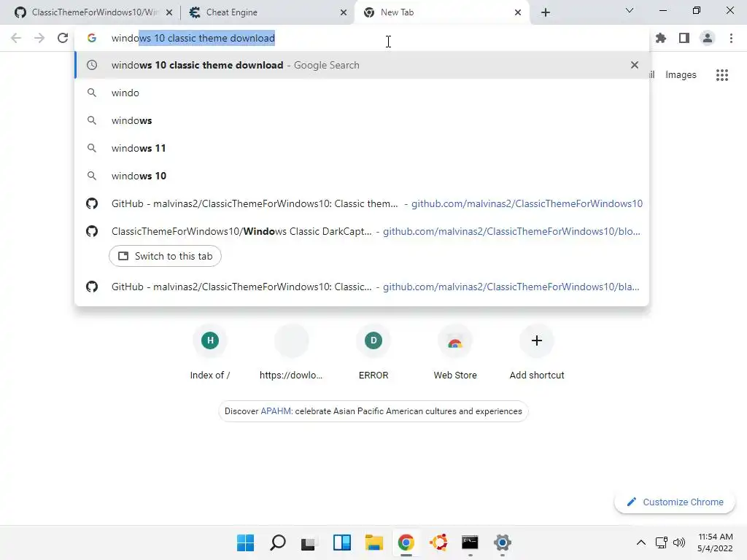Open the Ubuntu taskbar icon
This screenshot has width=747, height=560.
[438, 542]
